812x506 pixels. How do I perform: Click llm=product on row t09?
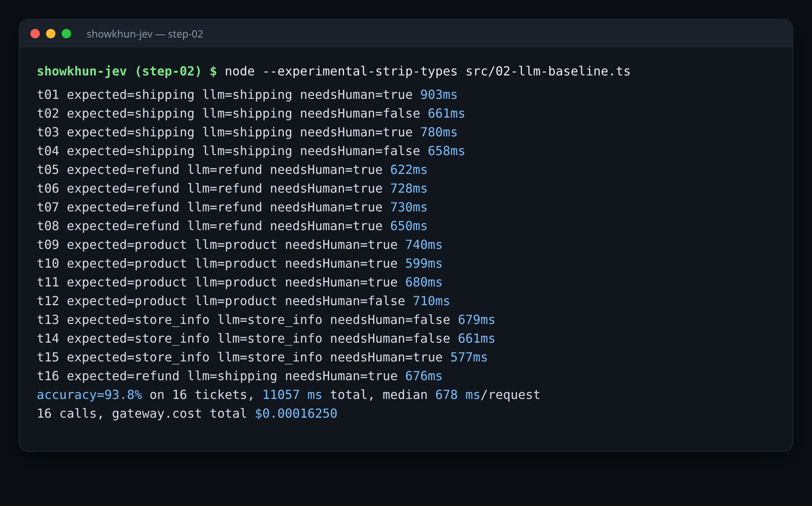(236, 245)
